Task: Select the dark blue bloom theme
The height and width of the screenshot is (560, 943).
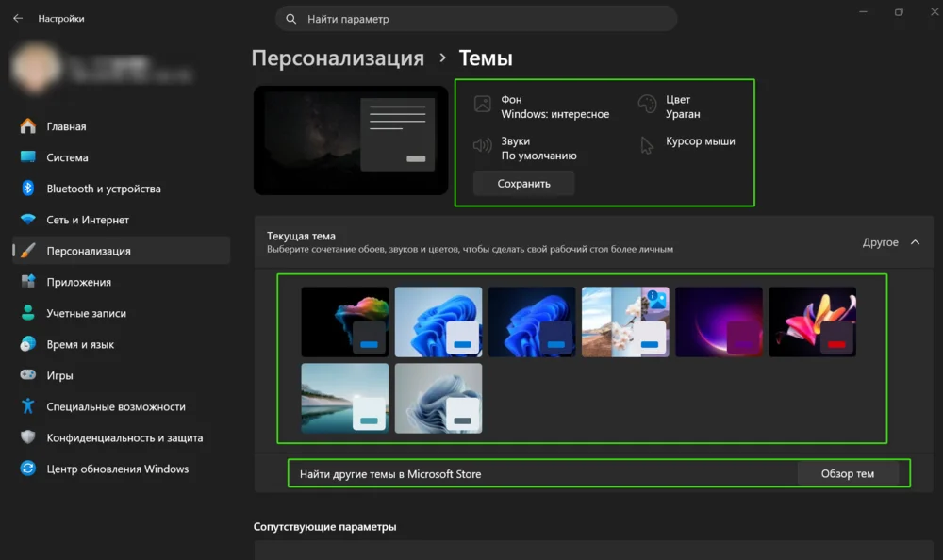Action: coord(532,321)
